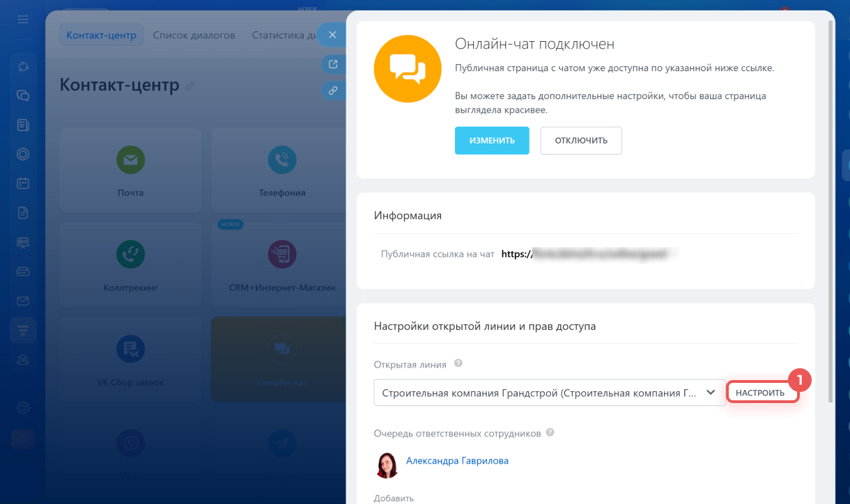Open the Коллтрекинг channel tile
This screenshot has width=850, height=504.
[x=130, y=265]
